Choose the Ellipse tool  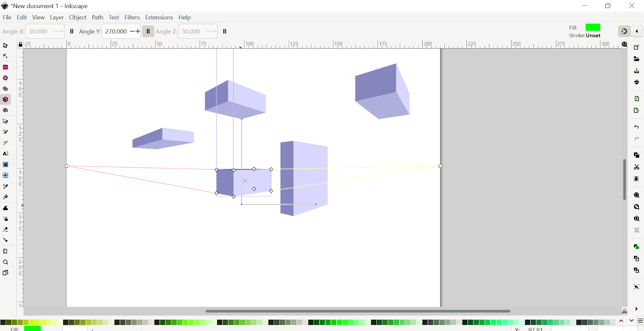tap(6, 78)
